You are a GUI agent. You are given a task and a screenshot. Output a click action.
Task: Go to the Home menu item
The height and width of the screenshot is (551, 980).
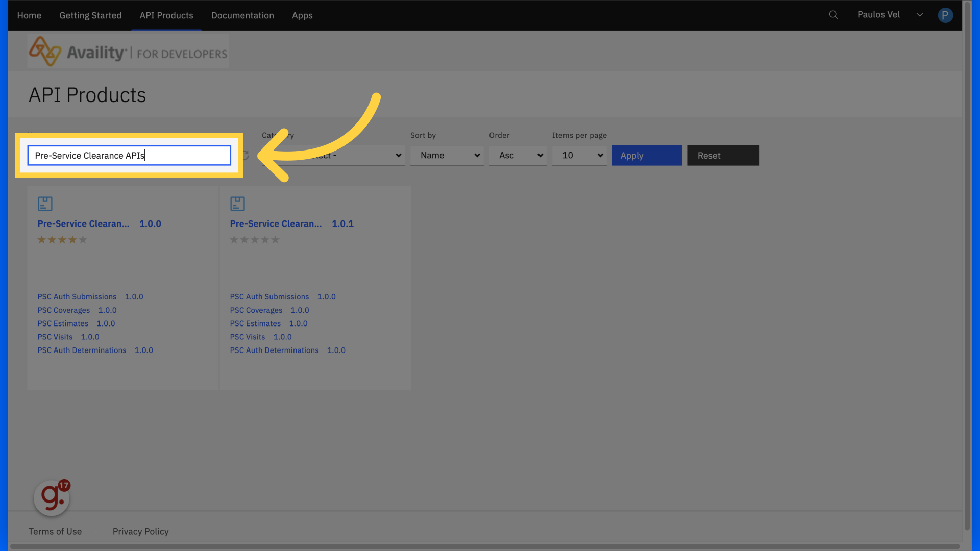point(29,15)
